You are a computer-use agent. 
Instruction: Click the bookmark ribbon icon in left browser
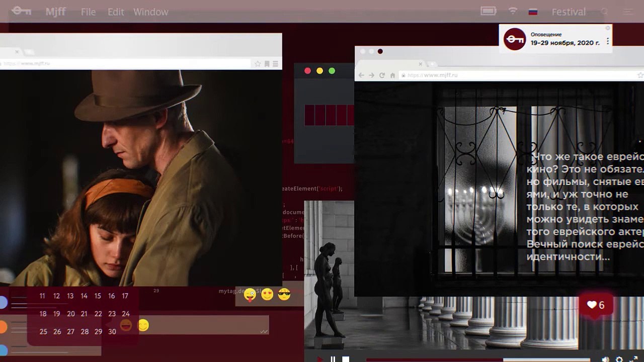pos(267,64)
